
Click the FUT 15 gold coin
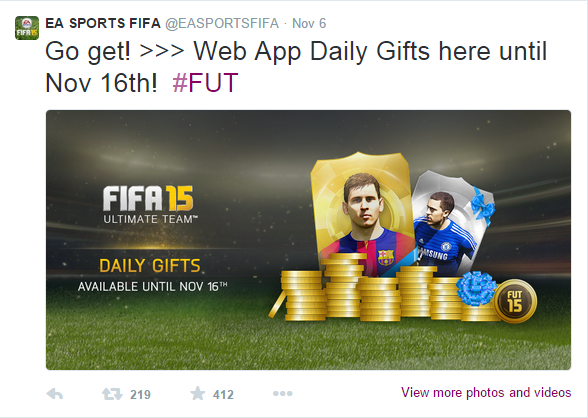(515, 301)
